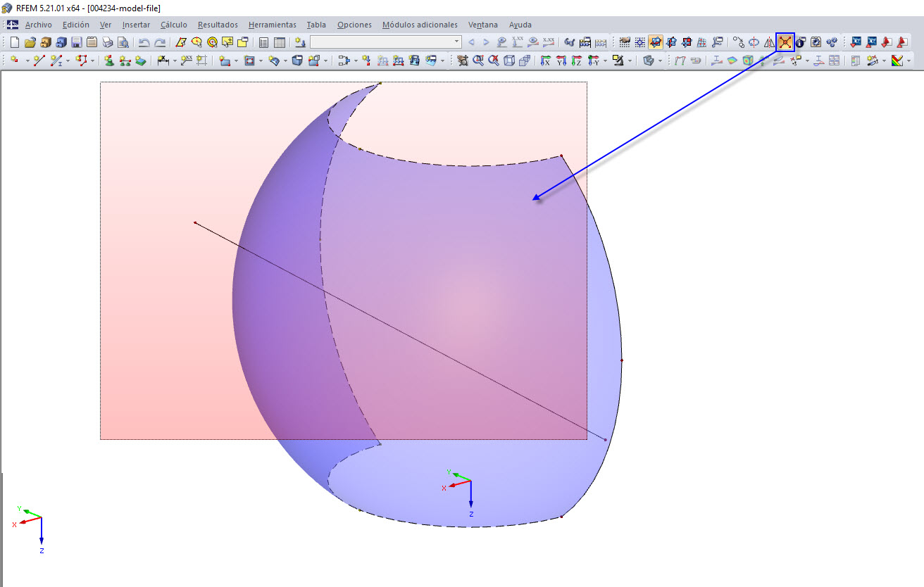Viewport: 924px width, 587px height.
Task: Open the Resultados menu
Action: point(218,25)
